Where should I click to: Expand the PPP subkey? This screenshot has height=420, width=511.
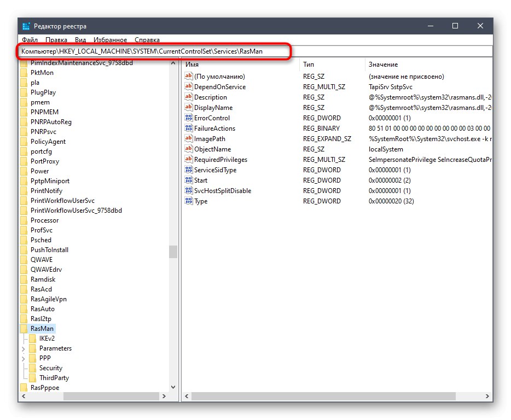coord(23,358)
